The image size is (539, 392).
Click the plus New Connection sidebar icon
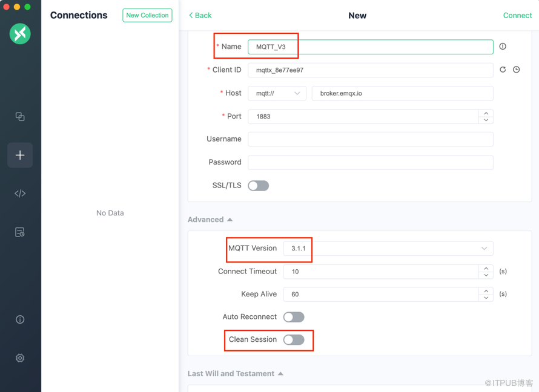[x=20, y=155]
